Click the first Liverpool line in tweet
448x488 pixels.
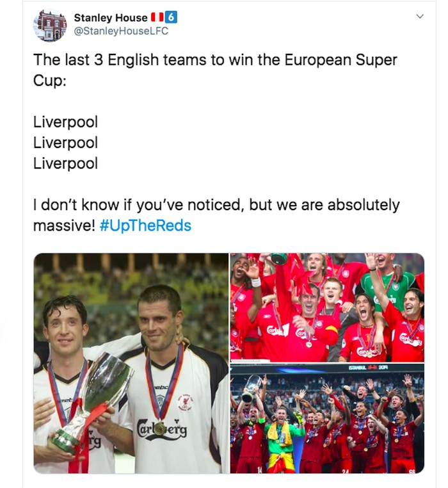coord(65,122)
